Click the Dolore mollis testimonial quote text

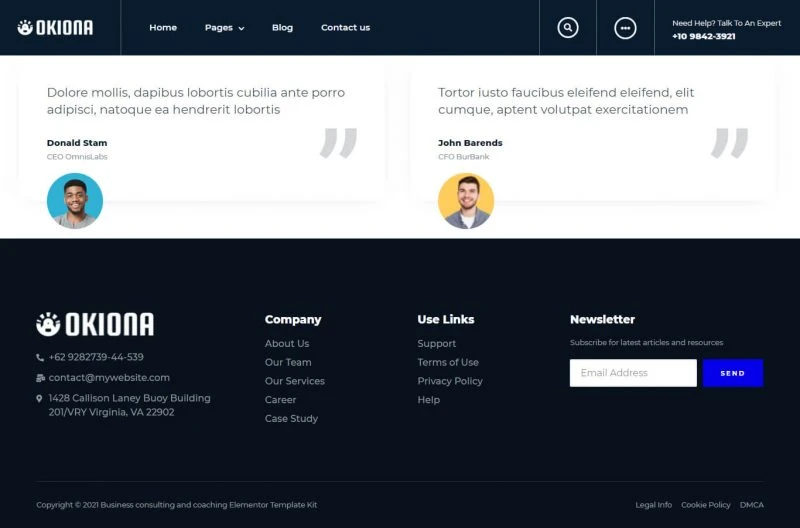(196, 101)
